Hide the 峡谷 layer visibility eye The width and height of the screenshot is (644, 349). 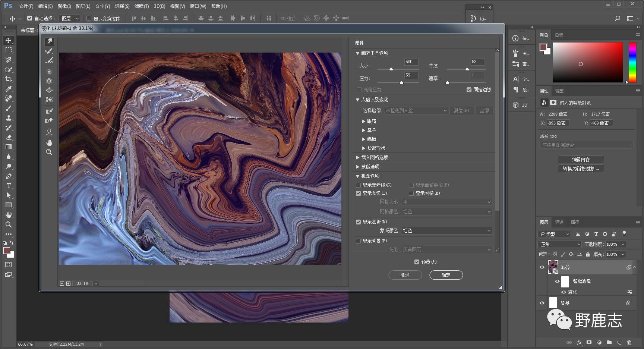(x=542, y=267)
